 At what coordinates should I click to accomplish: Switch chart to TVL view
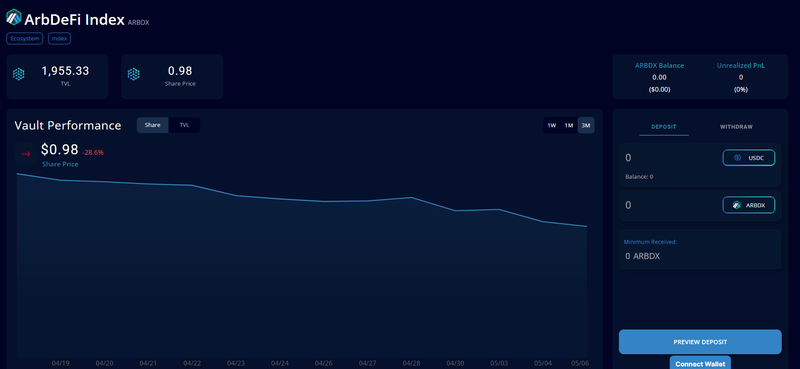184,125
